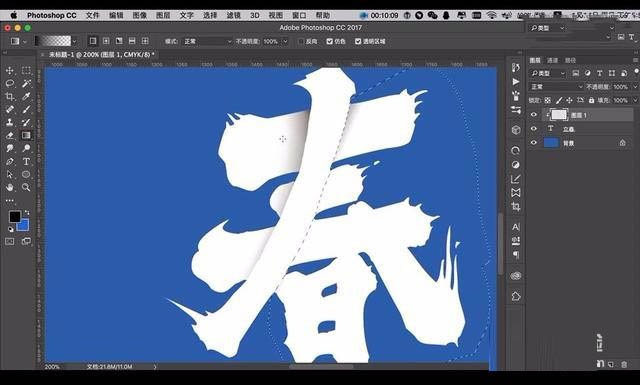This screenshot has width=640, height=385.
Task: Open gradient tool preset picker arrow
Action: pyautogui.click(x=25, y=41)
